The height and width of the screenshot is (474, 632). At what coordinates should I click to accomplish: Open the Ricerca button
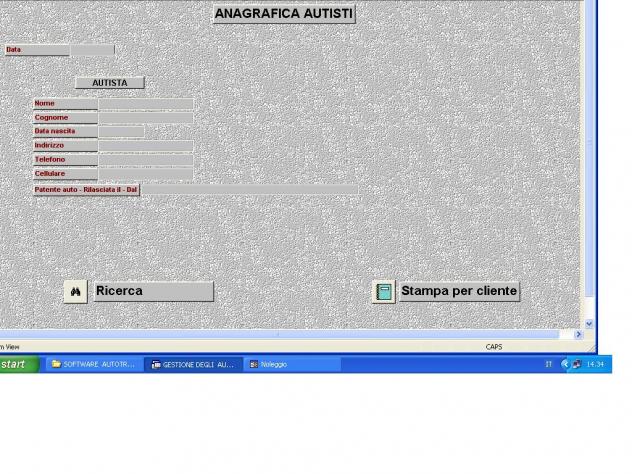coord(153,291)
